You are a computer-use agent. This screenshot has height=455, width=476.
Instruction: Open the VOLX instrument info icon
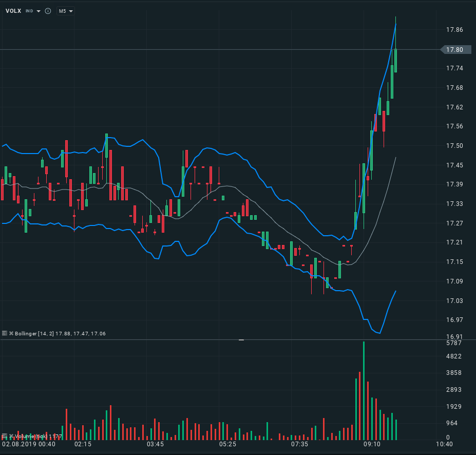point(48,11)
